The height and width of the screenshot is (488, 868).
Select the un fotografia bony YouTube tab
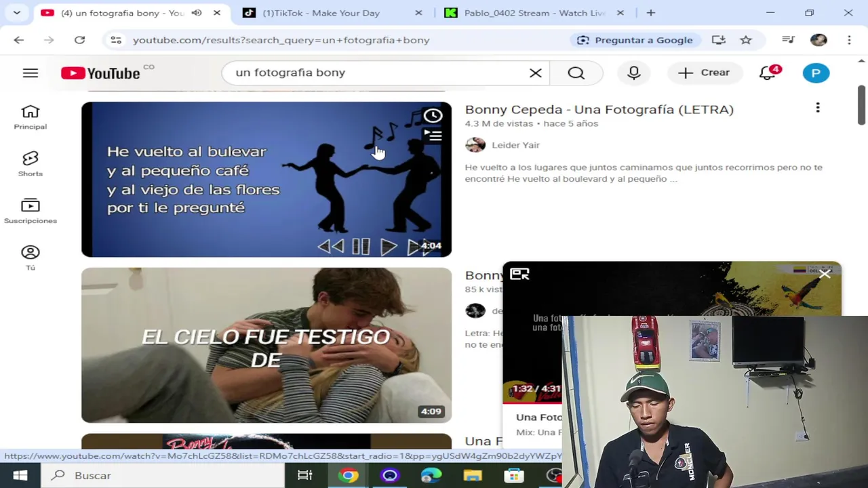pos(122,13)
